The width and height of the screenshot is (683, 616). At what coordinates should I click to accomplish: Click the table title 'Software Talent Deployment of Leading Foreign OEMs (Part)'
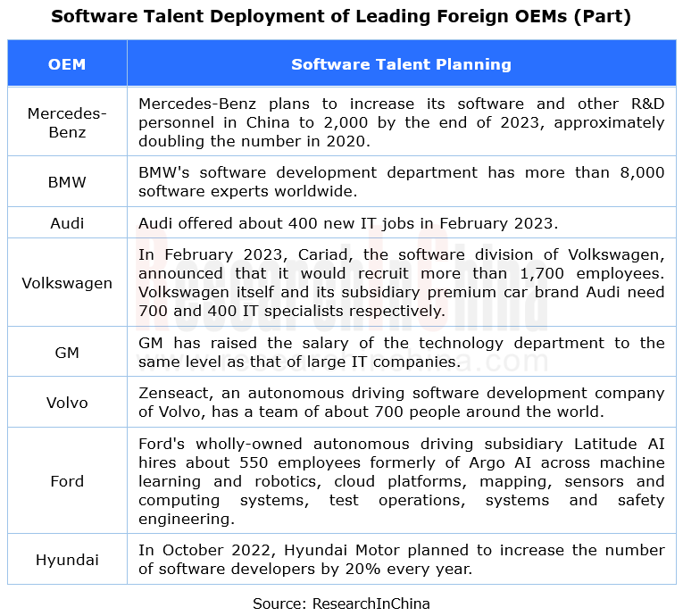pyautogui.click(x=341, y=17)
